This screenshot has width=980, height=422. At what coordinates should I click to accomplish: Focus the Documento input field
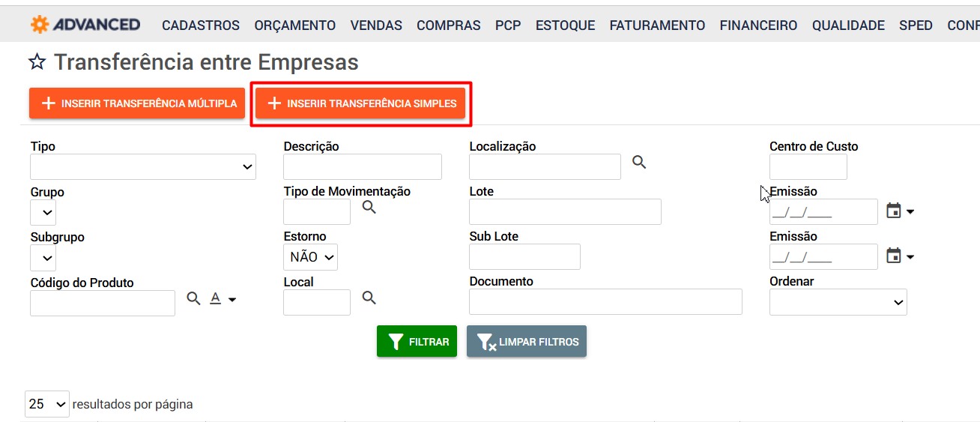[605, 302]
